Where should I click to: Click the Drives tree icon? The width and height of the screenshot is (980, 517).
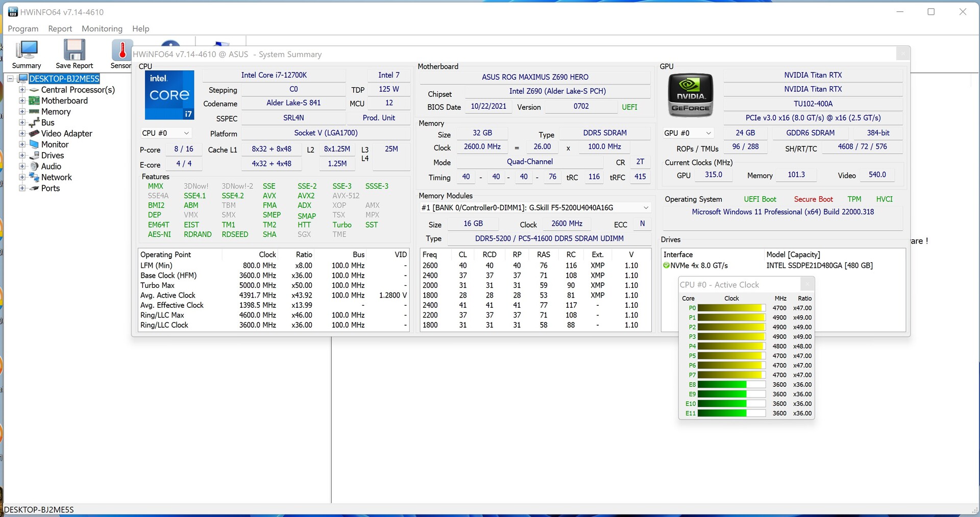tap(34, 155)
